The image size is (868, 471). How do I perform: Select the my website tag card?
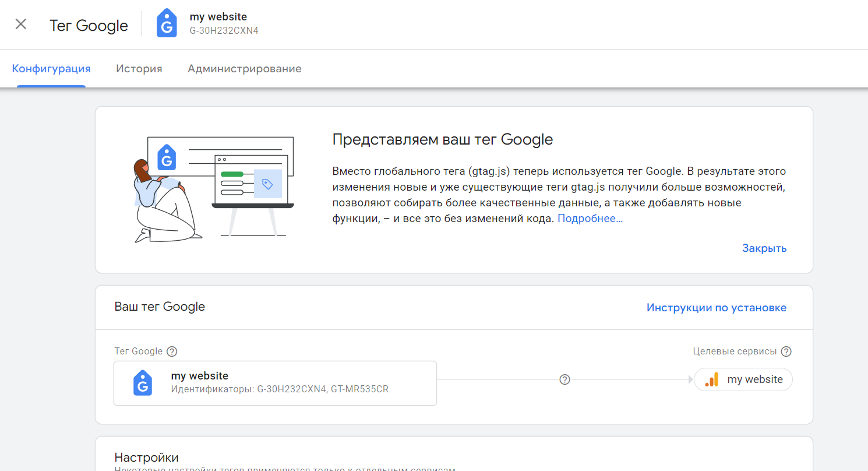(275, 383)
